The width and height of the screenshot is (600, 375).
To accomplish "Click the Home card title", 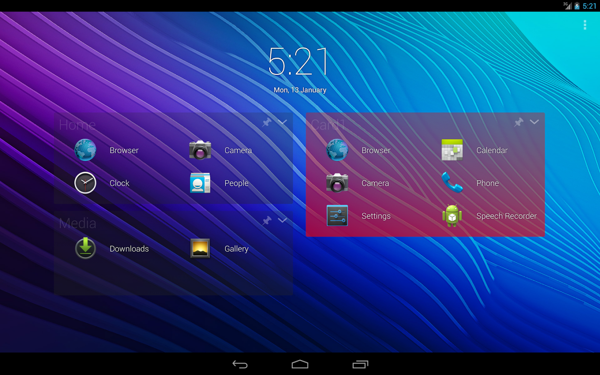I will click(77, 125).
